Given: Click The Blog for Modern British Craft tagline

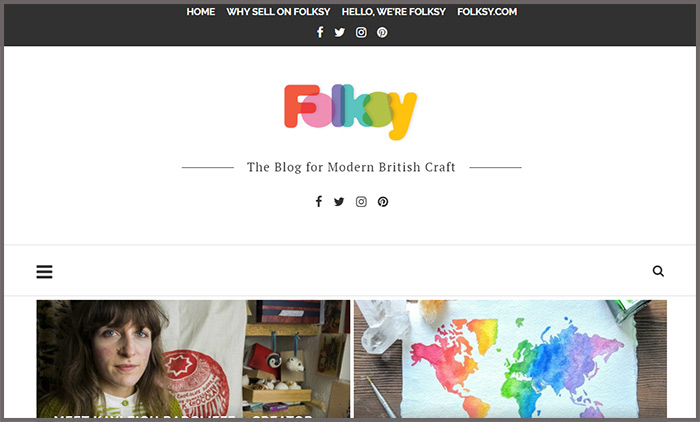Looking at the screenshot, I should click(351, 167).
